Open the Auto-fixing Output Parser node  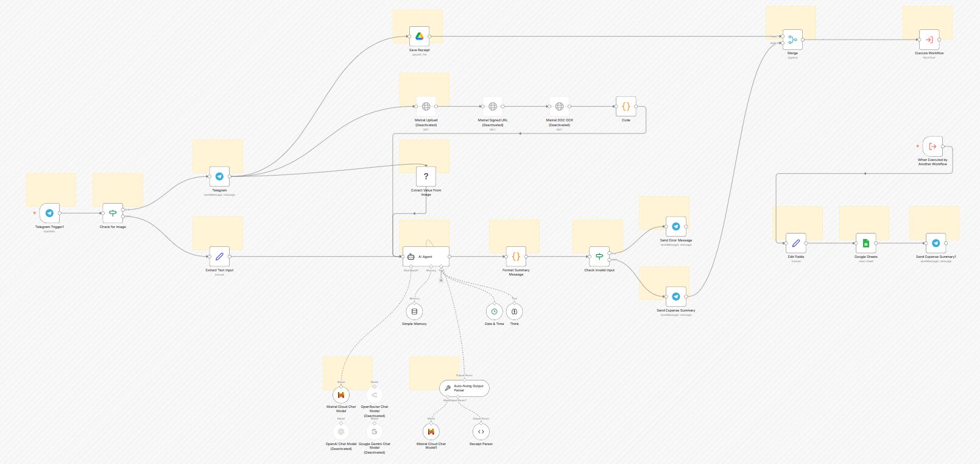click(464, 388)
